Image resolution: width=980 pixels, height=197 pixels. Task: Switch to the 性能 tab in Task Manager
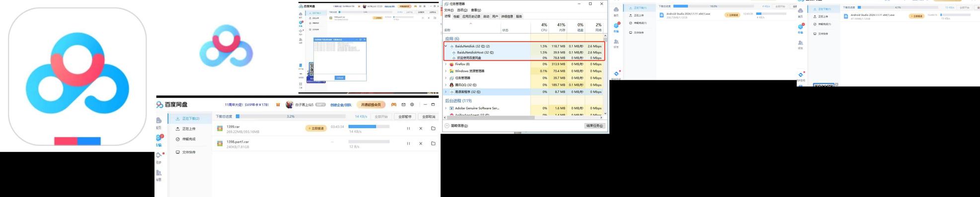coord(456,16)
